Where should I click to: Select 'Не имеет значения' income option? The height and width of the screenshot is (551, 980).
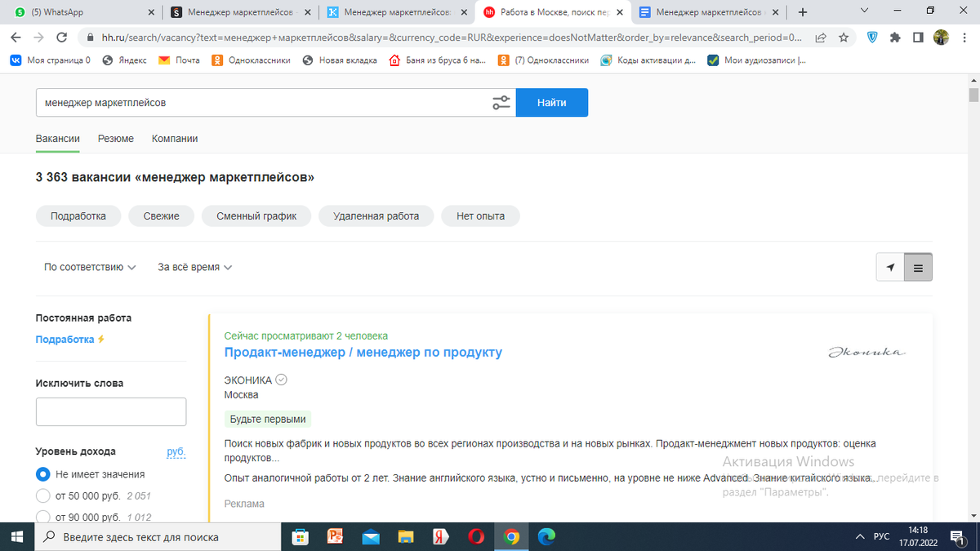[x=43, y=473]
